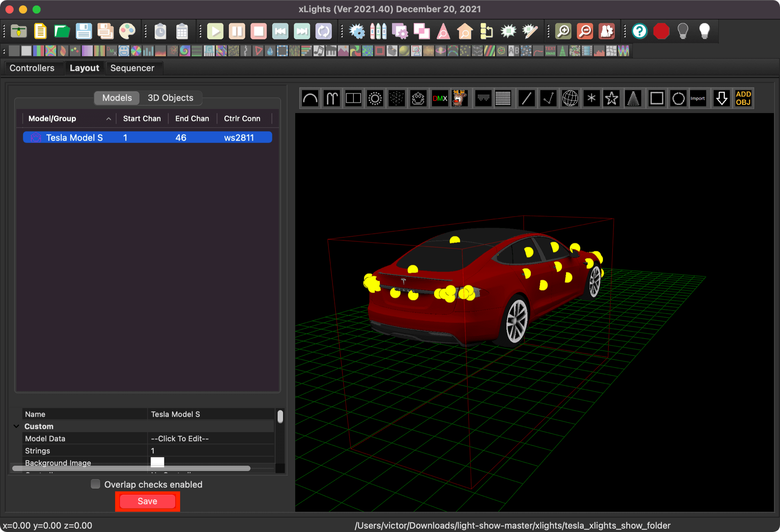Pause playback with the Pause button
The width and height of the screenshot is (780, 532).
coord(237,31)
